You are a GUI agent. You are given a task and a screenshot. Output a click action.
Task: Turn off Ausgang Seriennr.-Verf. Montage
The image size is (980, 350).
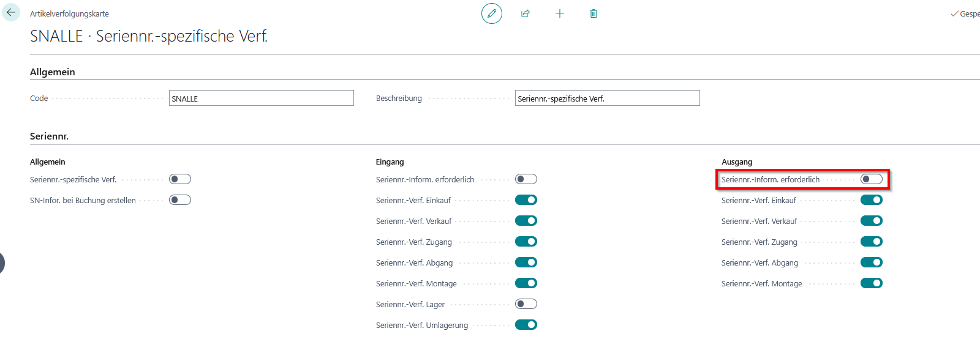(x=871, y=283)
